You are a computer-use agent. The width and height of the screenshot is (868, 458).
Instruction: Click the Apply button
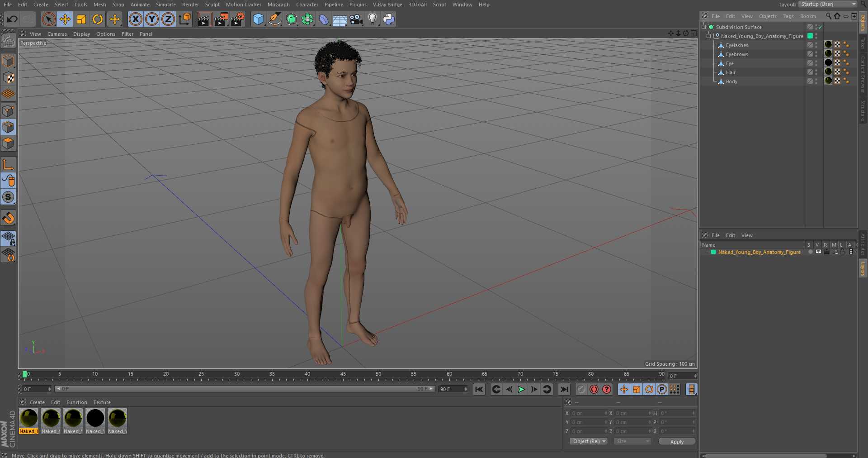click(677, 441)
